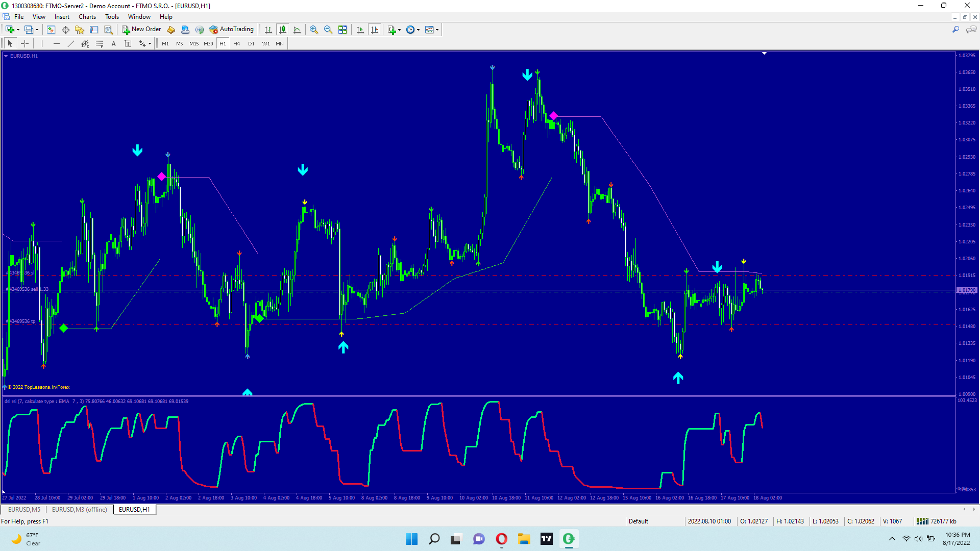The height and width of the screenshot is (551, 980).
Task: Open the periodicity clock dropdown
Action: pos(418,30)
